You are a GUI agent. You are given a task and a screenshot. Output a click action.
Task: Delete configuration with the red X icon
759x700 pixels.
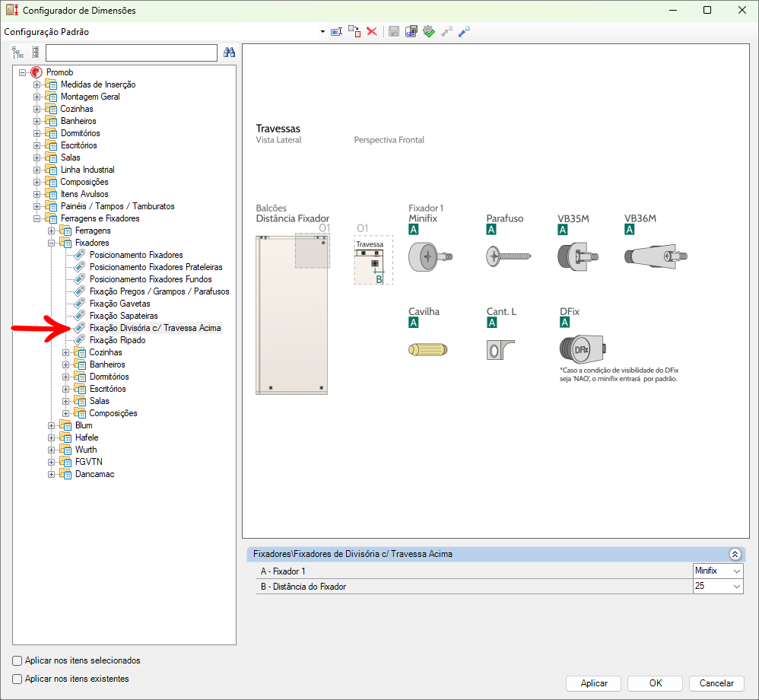[x=372, y=32]
